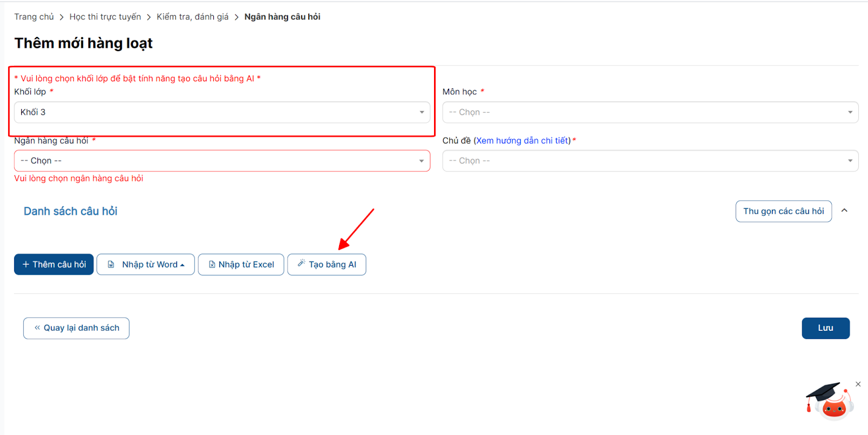Open the Chủ đề dropdown
The image size is (868, 435).
click(x=650, y=161)
